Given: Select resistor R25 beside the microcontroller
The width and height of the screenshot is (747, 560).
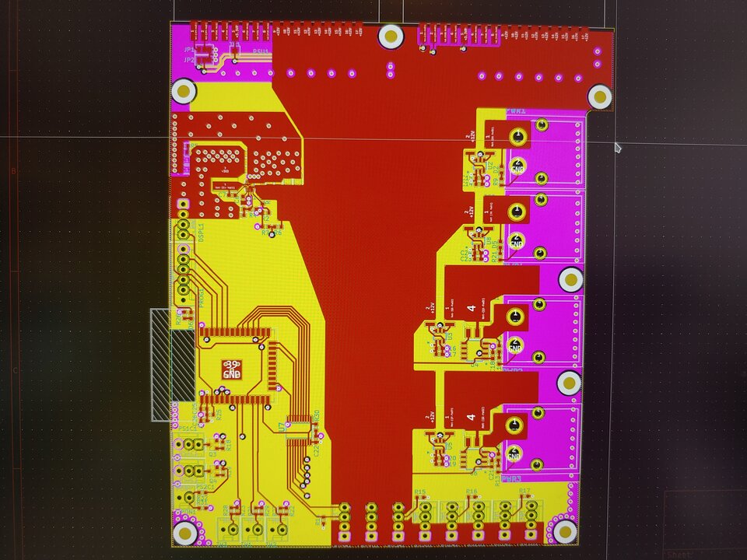Looking at the screenshot, I should (x=219, y=414).
